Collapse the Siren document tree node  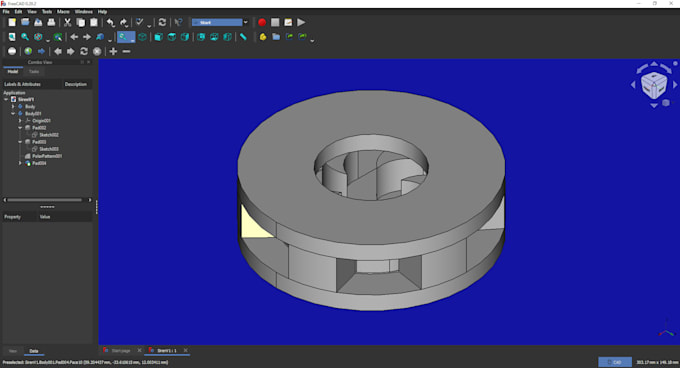tap(6, 99)
